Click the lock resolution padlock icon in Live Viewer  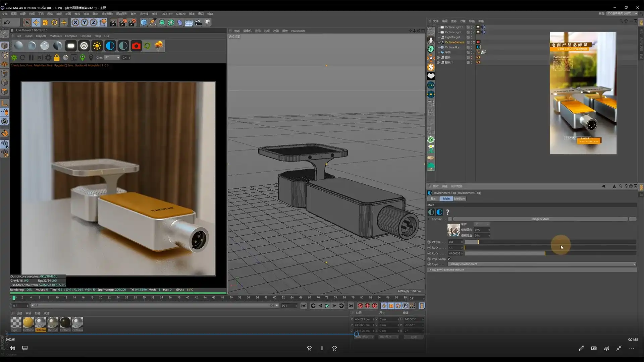click(x=57, y=57)
